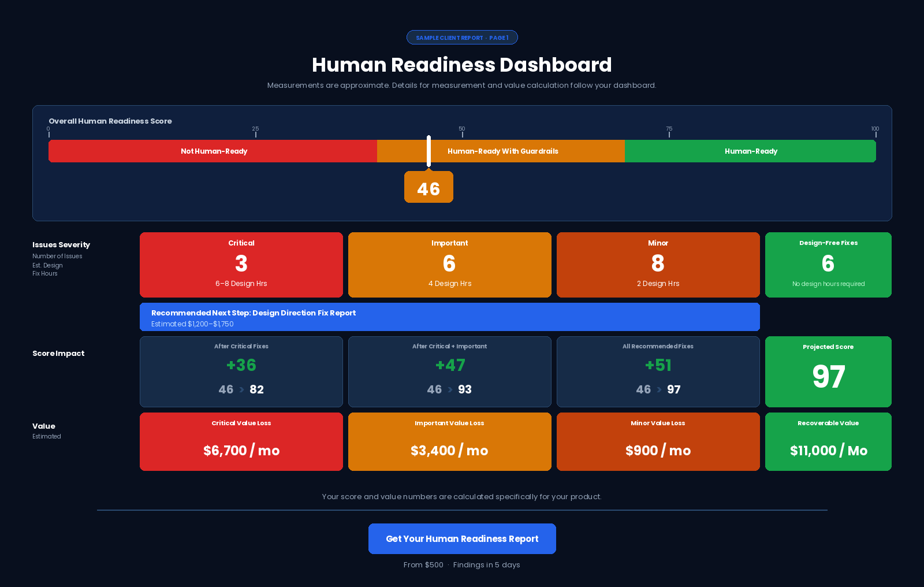Click the scale tick labeled 0
This screenshot has width=924, height=587.
point(49,132)
